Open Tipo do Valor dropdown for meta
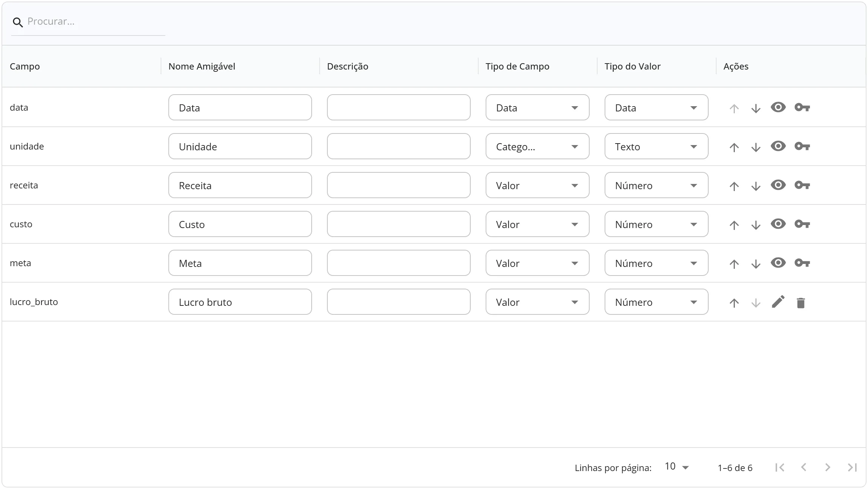Screen dimensions: 868x489 [657, 263]
